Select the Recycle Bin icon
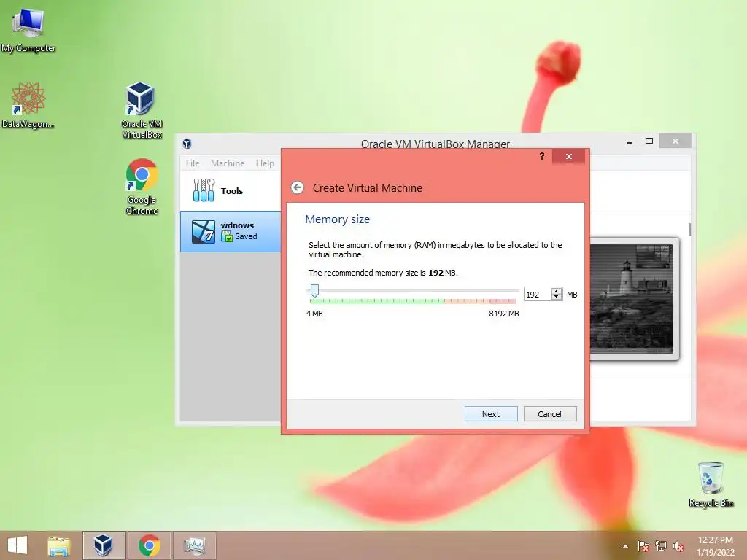Viewport: 747px width, 560px height. coord(711,484)
